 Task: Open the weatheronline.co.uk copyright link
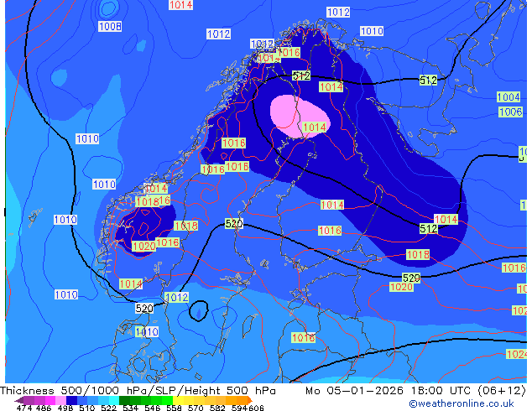[x=461, y=403]
